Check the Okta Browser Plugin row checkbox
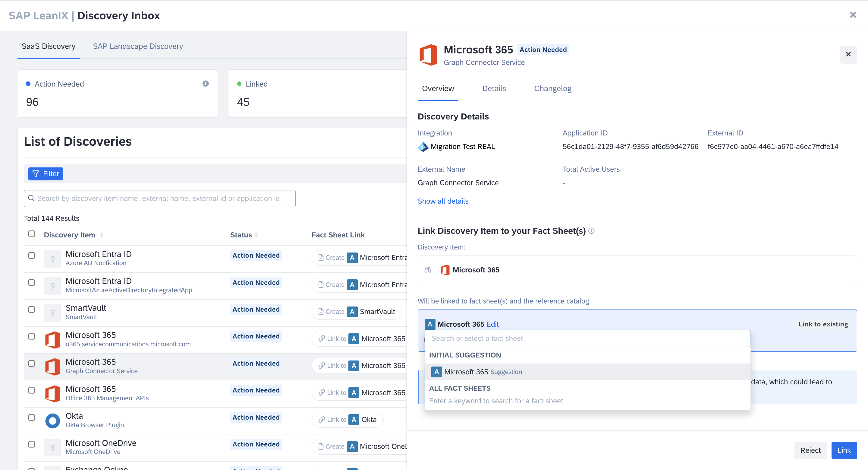The width and height of the screenshot is (868, 470). 32,418
